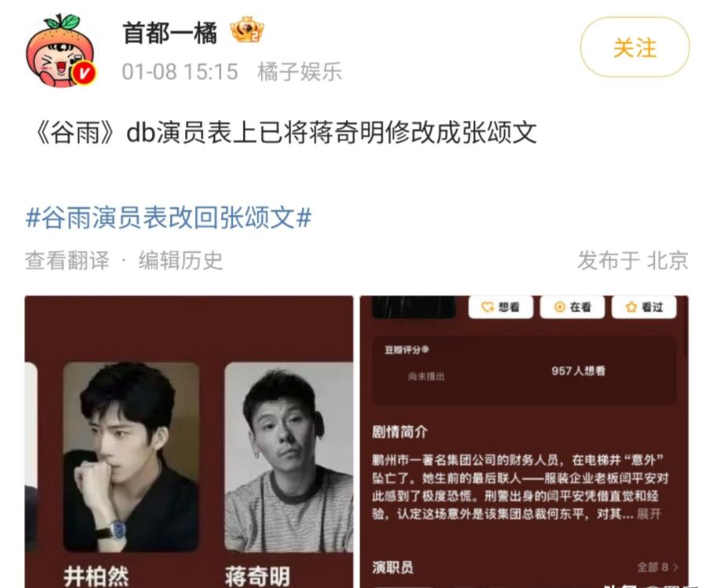Image resolution: width=709 pixels, height=588 pixels.
Task: Follow the account with 关注 button
Action: (634, 48)
